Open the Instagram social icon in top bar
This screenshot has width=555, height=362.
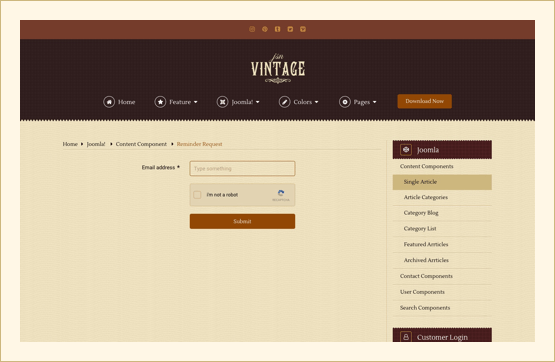point(252,29)
